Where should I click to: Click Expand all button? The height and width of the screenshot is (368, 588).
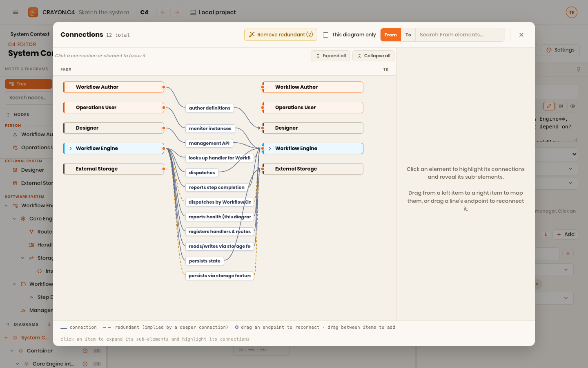click(330, 56)
